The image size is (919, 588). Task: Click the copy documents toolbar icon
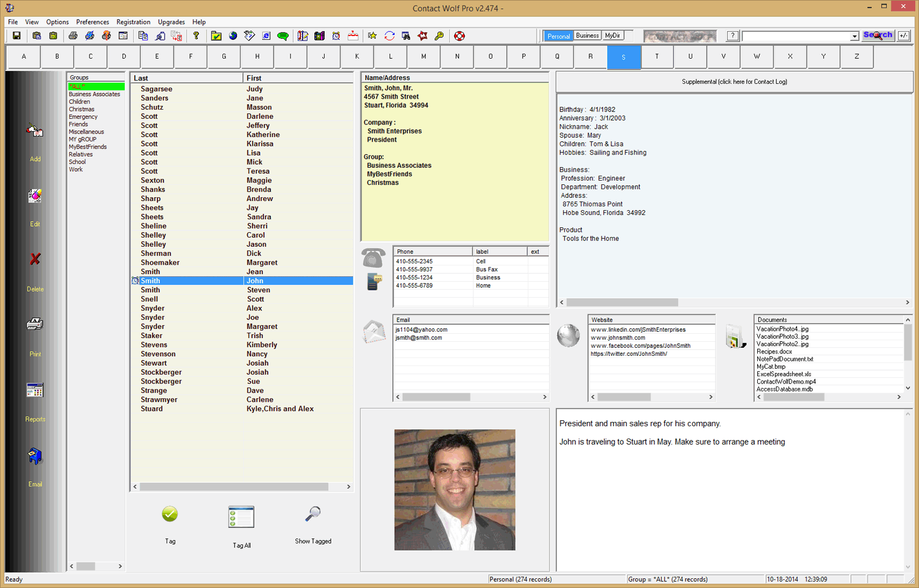click(143, 36)
